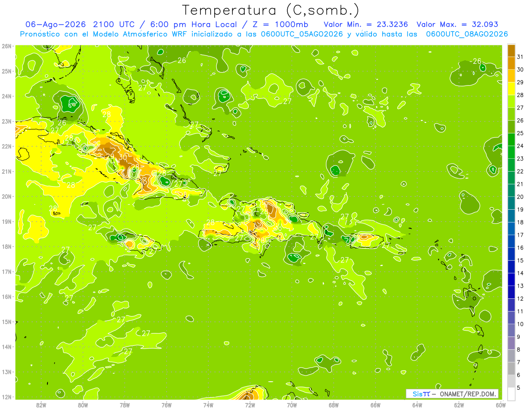
Task: Click the "18N" latitude label
Action: [x=7, y=247]
